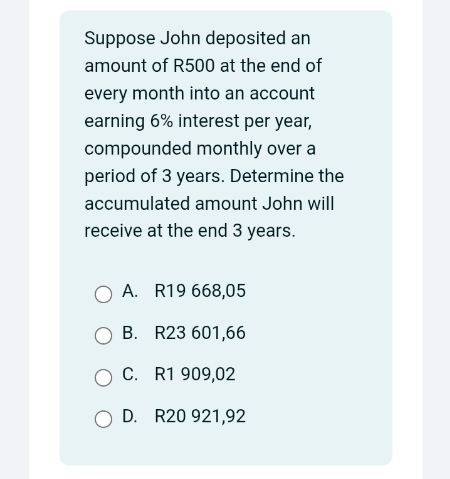
Task: Click the word 'Determine' in the question
Action: point(272,176)
